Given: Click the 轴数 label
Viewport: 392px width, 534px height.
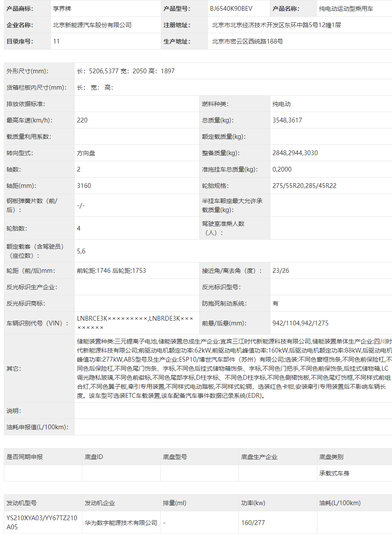Looking at the screenshot, I should click(14, 169).
